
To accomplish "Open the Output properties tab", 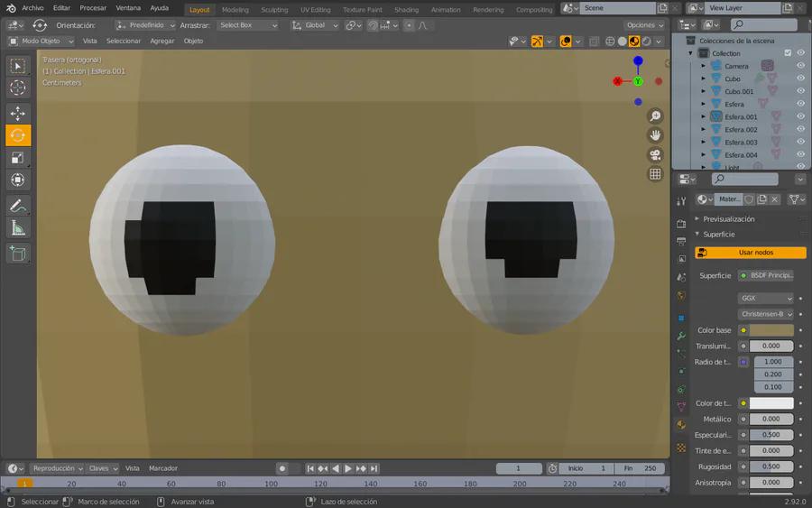I will [681, 241].
